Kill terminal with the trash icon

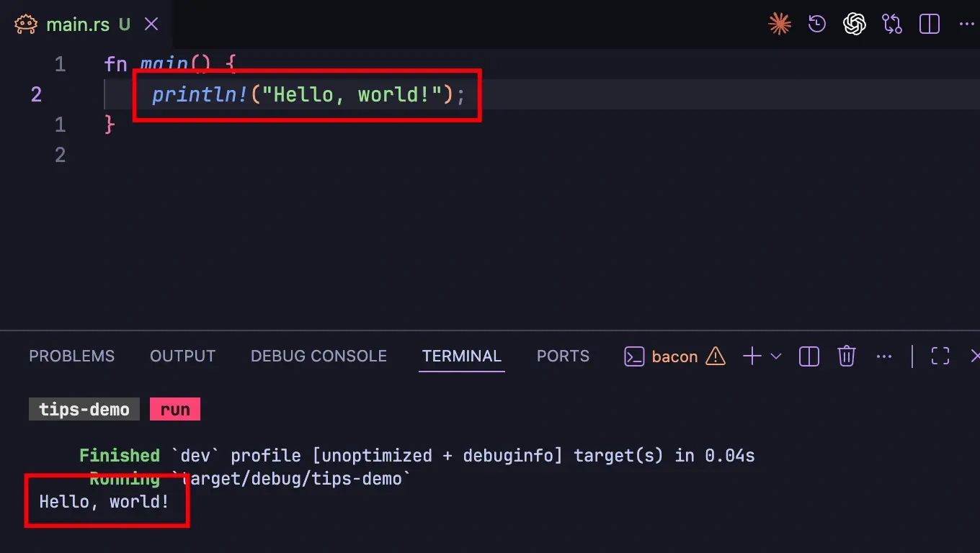(x=846, y=356)
